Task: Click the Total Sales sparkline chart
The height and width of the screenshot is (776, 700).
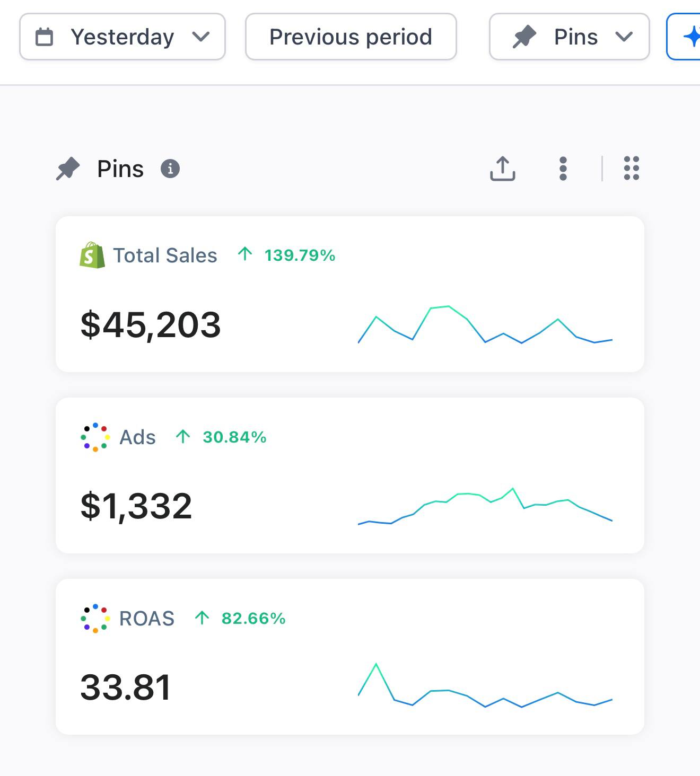Action: pyautogui.click(x=485, y=324)
